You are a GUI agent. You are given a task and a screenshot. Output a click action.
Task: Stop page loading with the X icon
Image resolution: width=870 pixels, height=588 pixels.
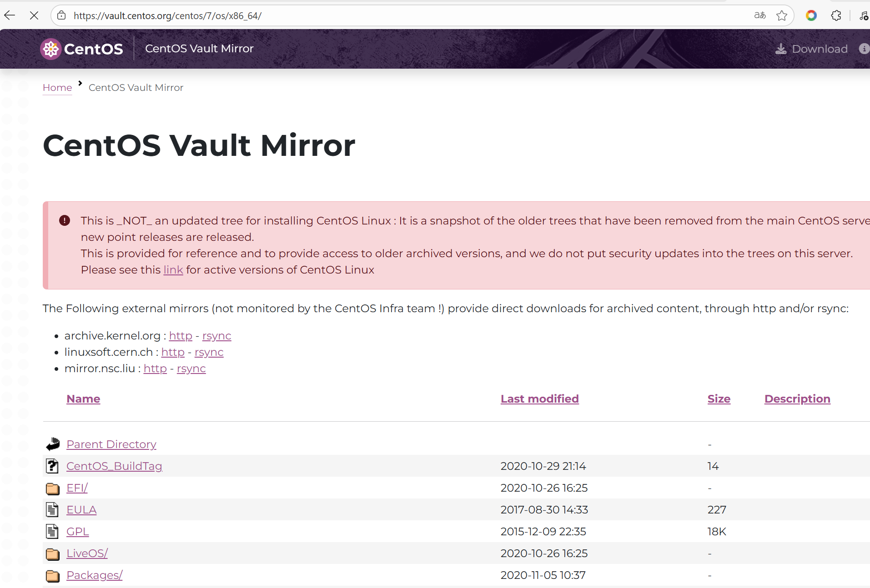pos(34,15)
